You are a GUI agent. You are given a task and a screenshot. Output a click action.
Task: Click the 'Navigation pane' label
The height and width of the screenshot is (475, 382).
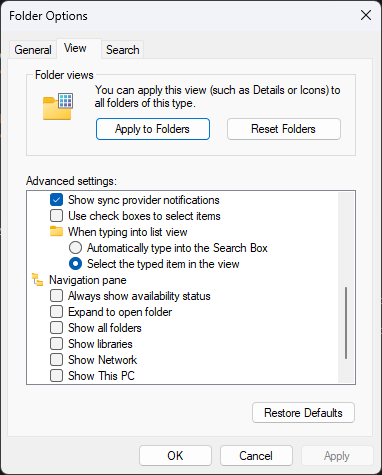(x=88, y=280)
